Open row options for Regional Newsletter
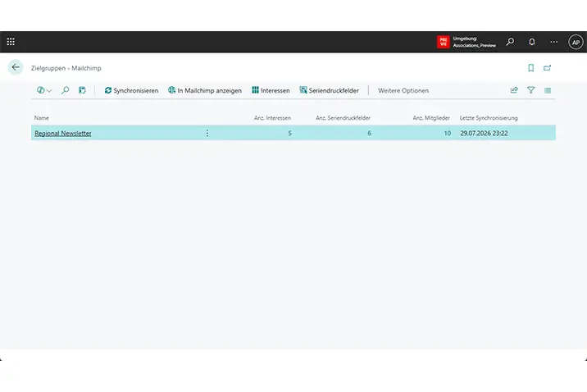Image resolution: width=587 pixels, height=392 pixels. 207,133
